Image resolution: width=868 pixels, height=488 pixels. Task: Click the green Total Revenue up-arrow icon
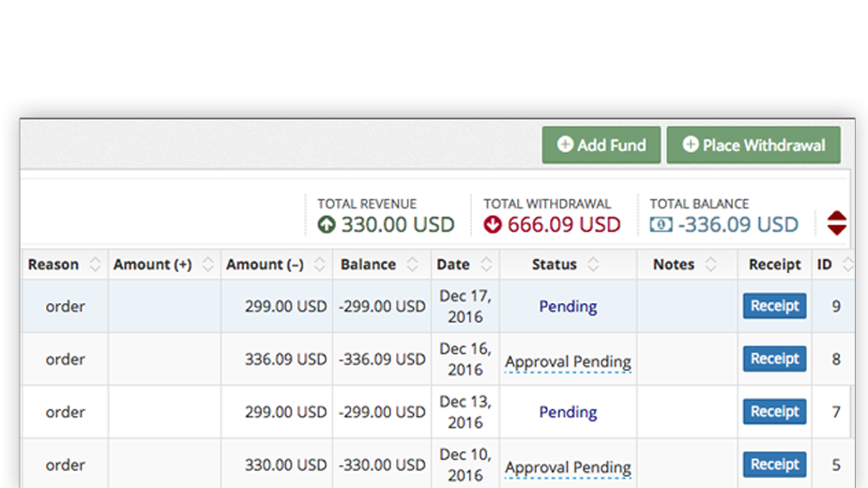[x=327, y=224]
